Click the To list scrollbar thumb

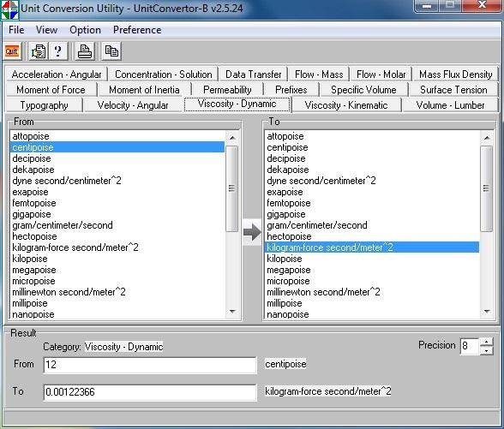[486, 188]
